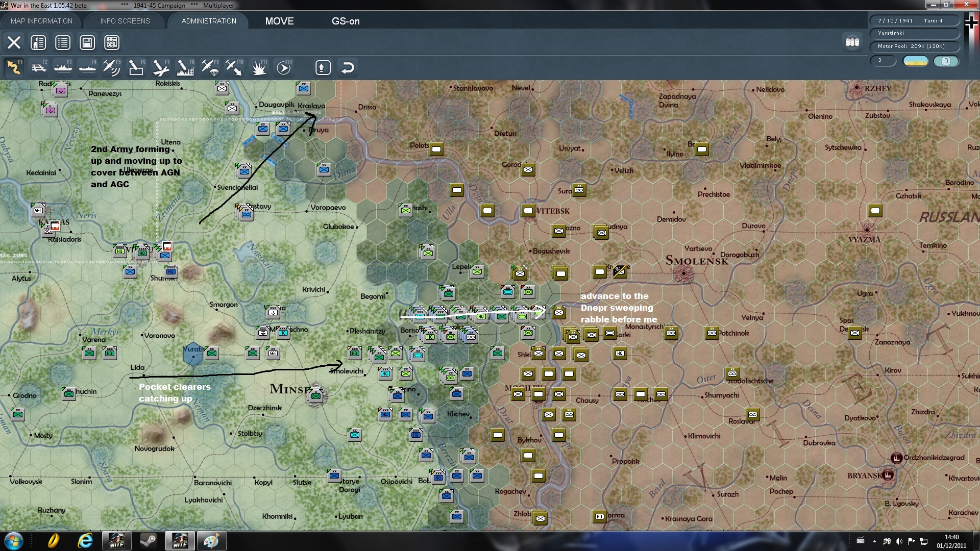The width and height of the screenshot is (980, 551).
Task: Select the F3 naval transport mode icon
Action: coord(63,67)
